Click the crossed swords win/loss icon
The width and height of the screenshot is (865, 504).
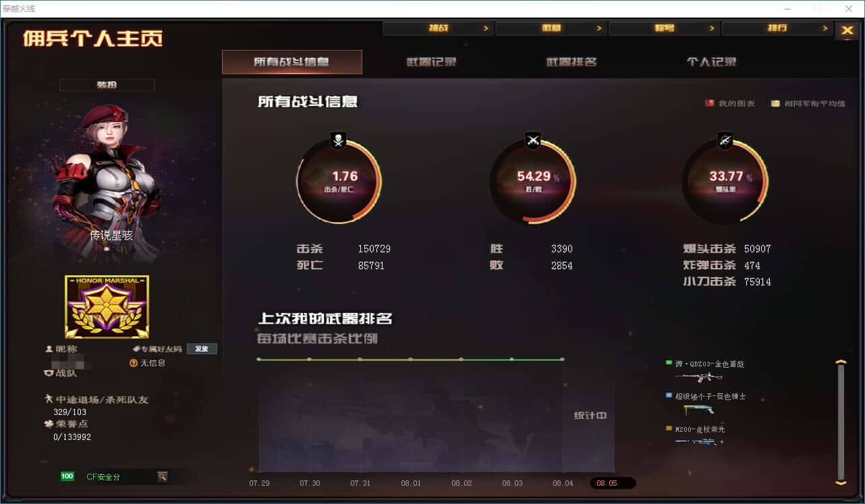click(x=533, y=140)
